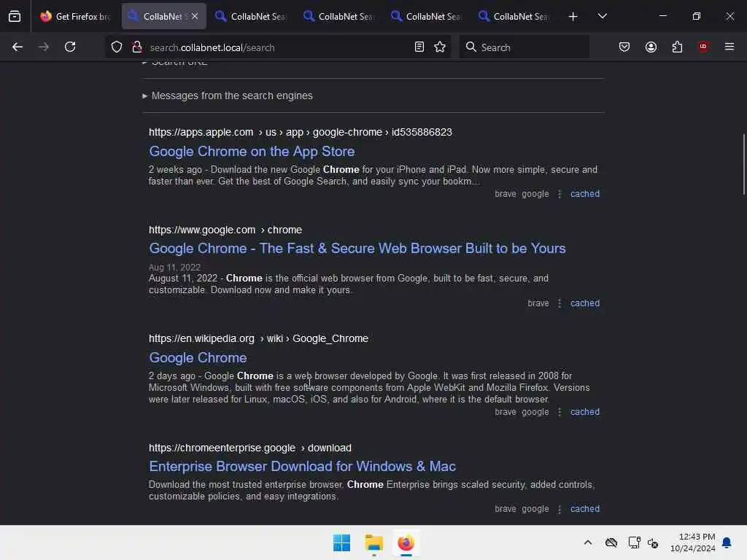Open more options dots for Enterprise Browser result
The image size is (747, 560).
pos(560,510)
